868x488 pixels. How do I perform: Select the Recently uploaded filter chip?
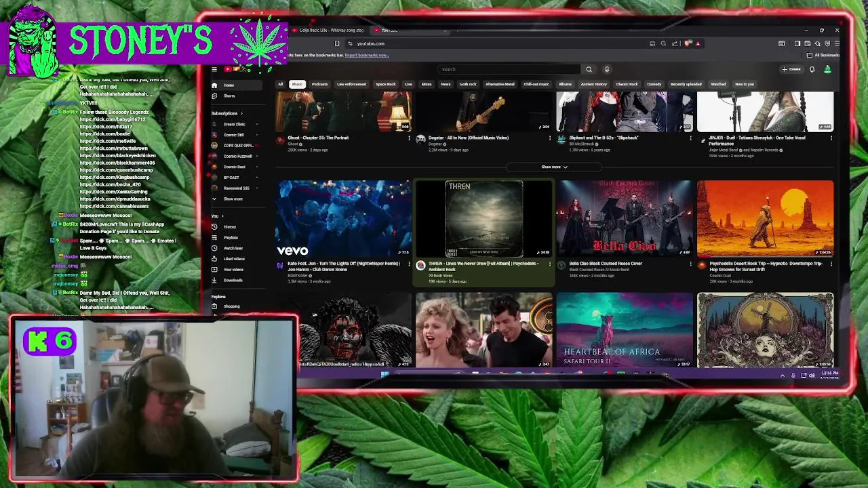(686, 84)
